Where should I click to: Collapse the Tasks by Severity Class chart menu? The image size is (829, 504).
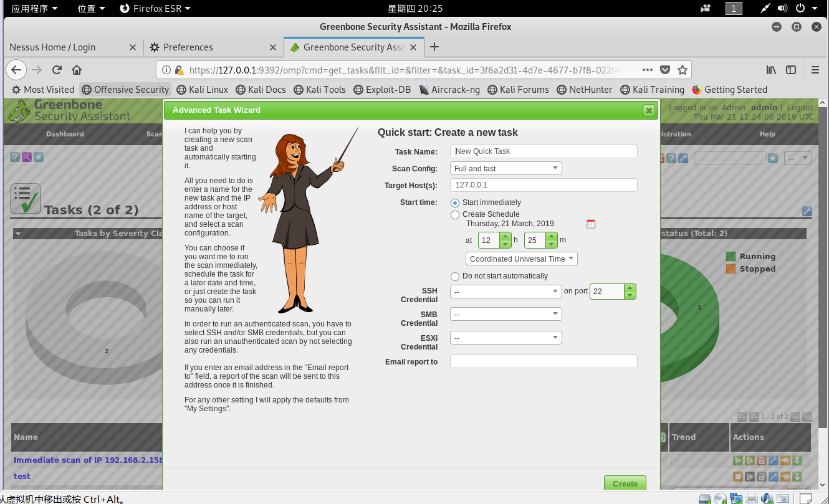click(18, 234)
